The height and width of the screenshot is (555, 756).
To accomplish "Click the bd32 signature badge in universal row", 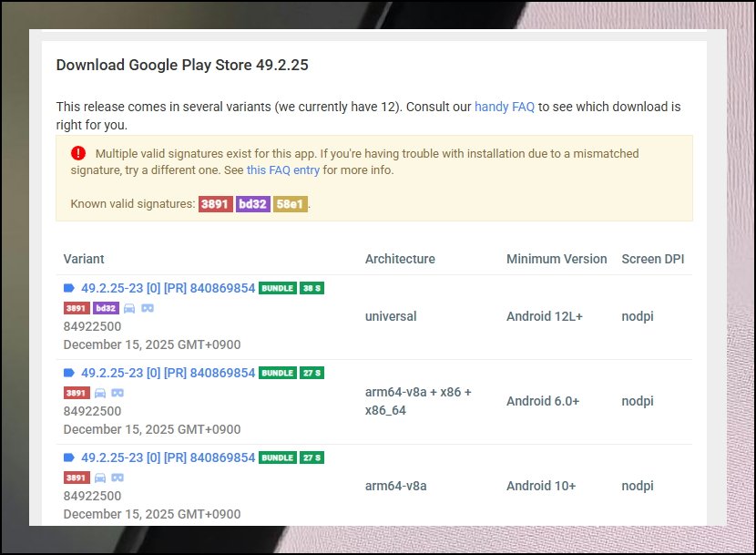I will (x=106, y=308).
